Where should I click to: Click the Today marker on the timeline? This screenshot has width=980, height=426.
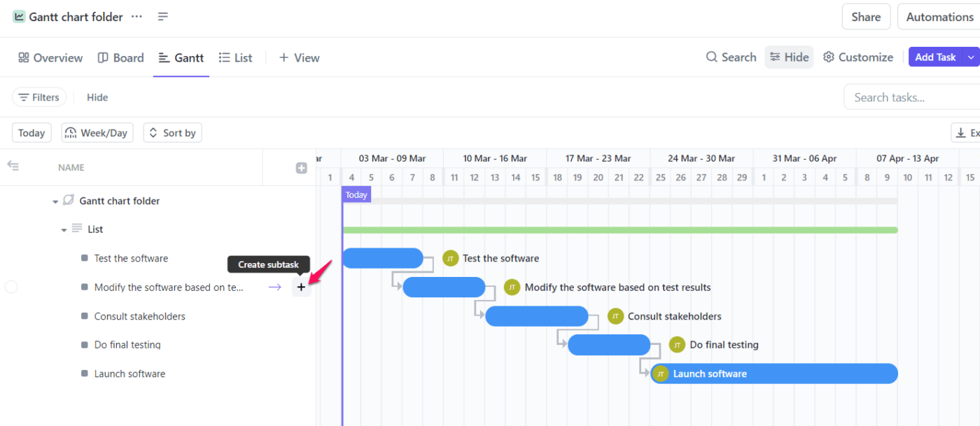pyautogui.click(x=356, y=195)
